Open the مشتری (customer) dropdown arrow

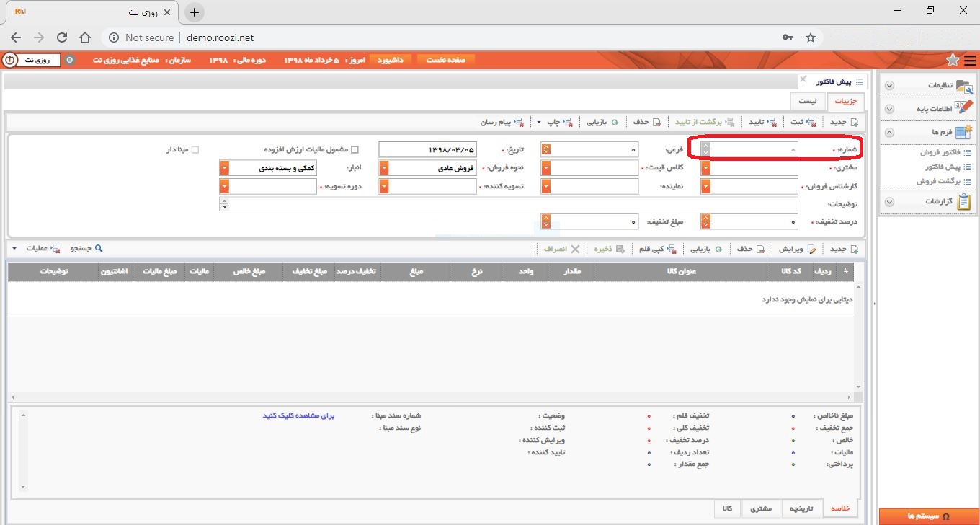click(x=705, y=168)
